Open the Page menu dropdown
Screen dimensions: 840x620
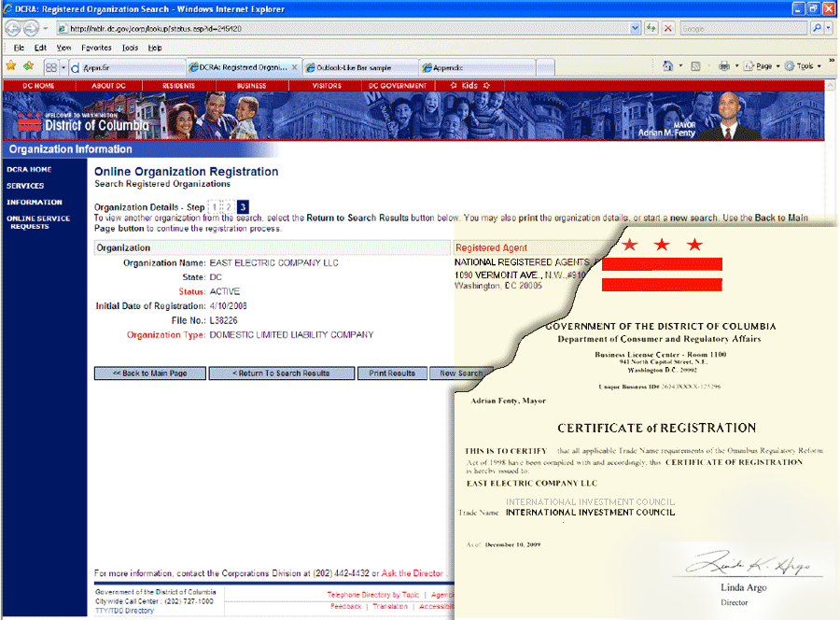(762, 66)
